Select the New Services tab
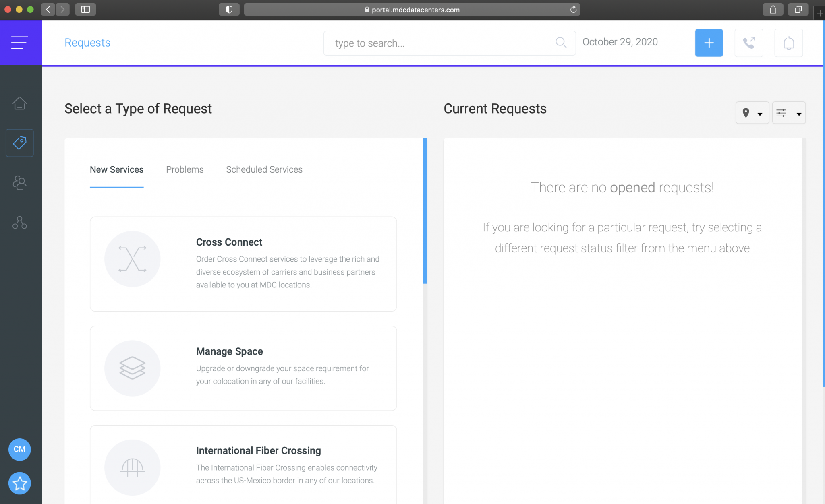Screen dimensions: 825x504 click(x=116, y=169)
